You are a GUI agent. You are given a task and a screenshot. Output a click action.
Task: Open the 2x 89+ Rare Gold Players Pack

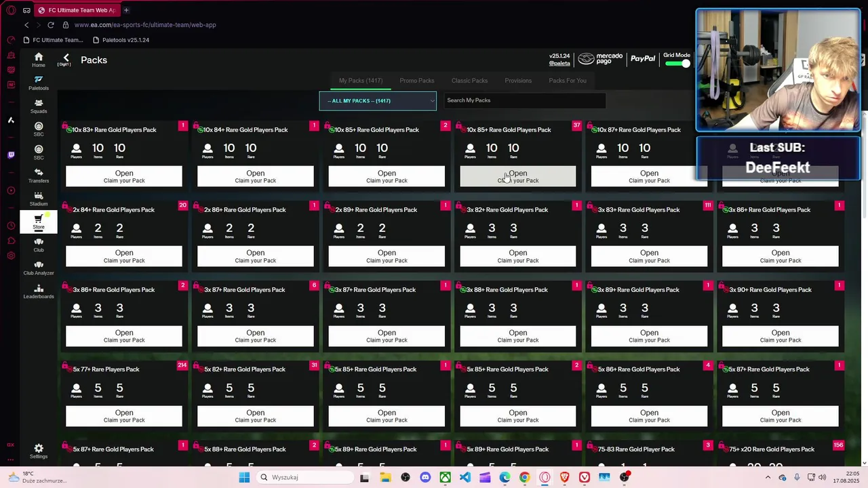(387, 256)
